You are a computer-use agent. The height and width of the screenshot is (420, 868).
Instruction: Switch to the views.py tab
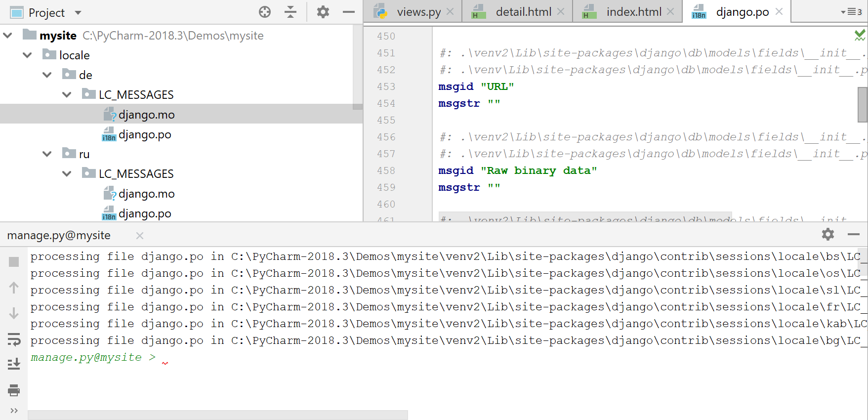pos(418,12)
